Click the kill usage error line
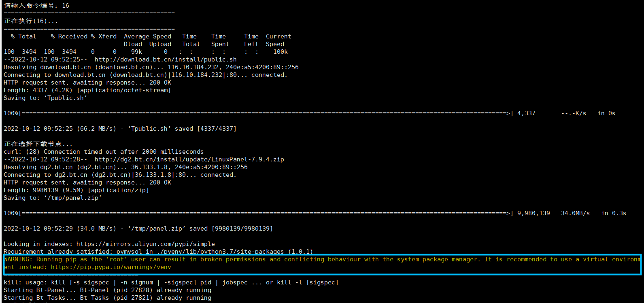 tap(171, 282)
